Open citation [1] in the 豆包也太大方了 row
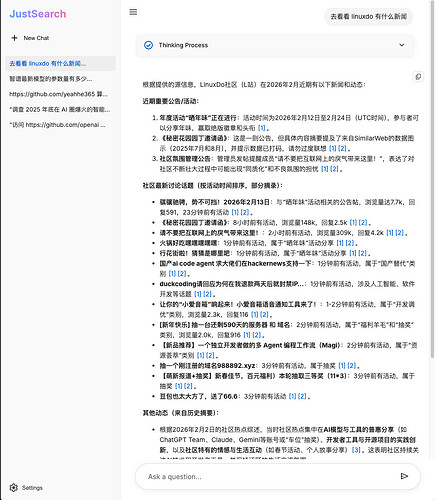Image resolution: width=435 pixels, height=500 pixels. tap(292, 396)
